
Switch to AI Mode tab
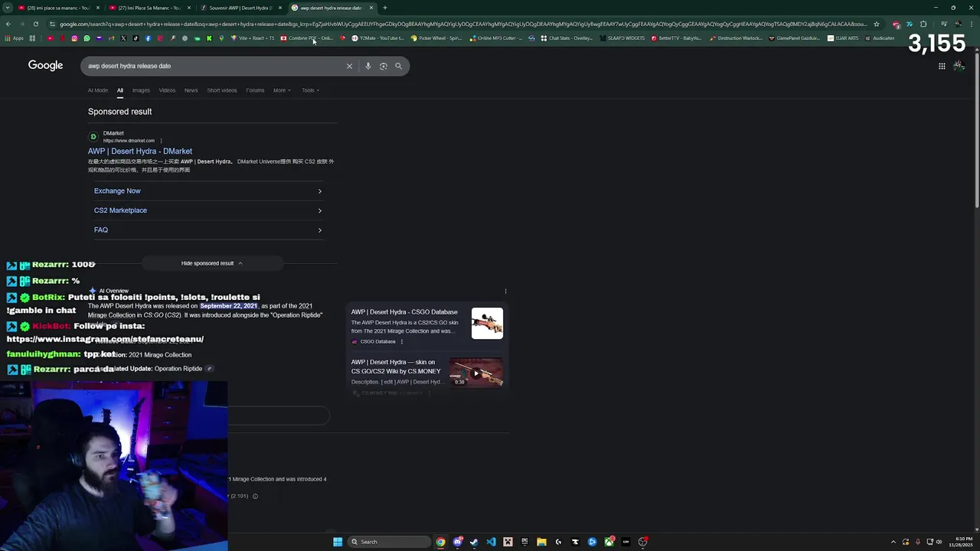tap(98, 90)
